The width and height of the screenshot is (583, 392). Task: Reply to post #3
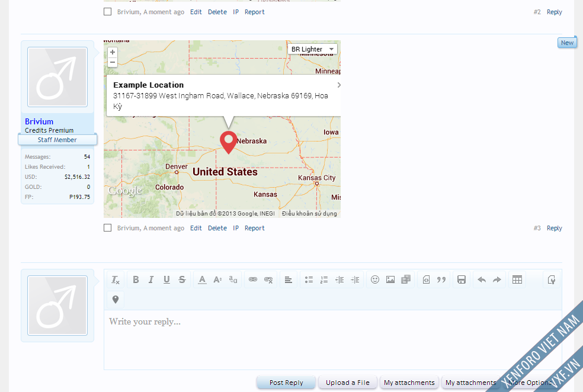(554, 228)
